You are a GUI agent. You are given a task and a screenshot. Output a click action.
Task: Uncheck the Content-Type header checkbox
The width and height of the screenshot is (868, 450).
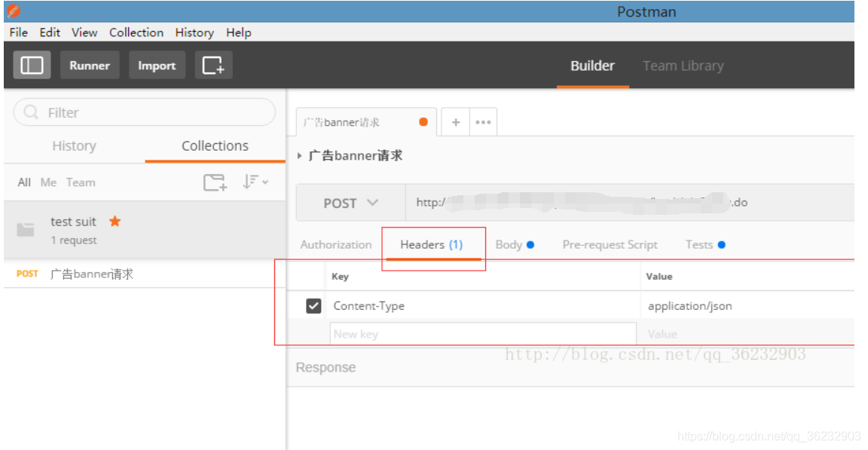point(313,305)
